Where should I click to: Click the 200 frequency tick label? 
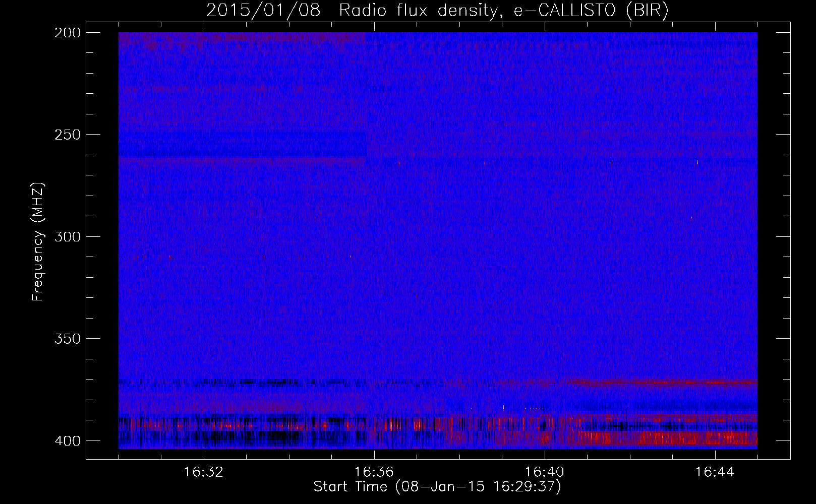tap(67, 33)
